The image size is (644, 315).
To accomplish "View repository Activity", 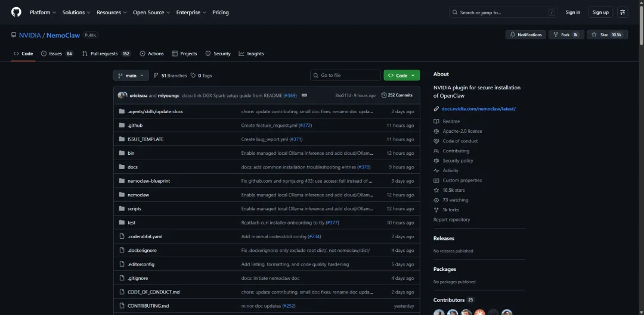I will 445,171.
